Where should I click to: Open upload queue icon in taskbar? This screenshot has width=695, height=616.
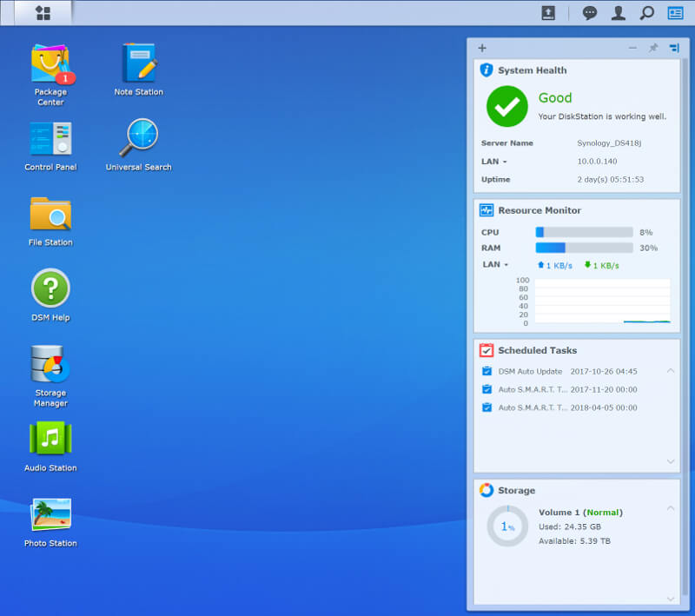point(548,13)
